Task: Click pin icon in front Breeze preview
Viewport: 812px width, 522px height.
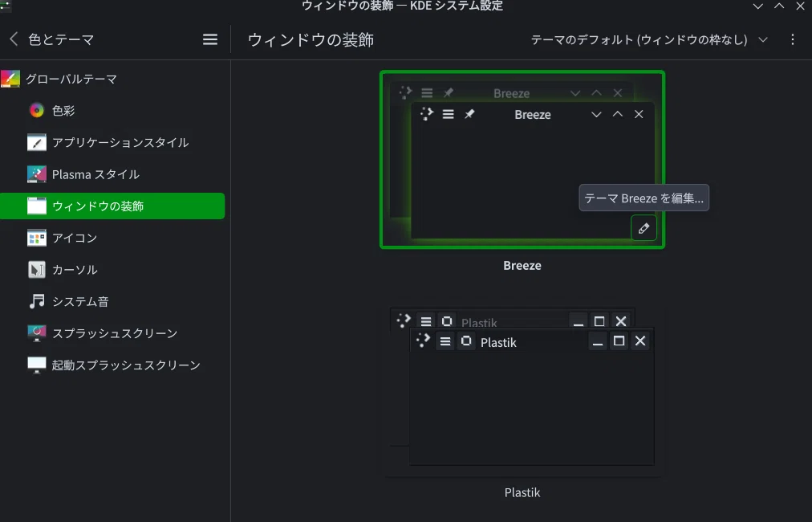Action: coord(469,114)
